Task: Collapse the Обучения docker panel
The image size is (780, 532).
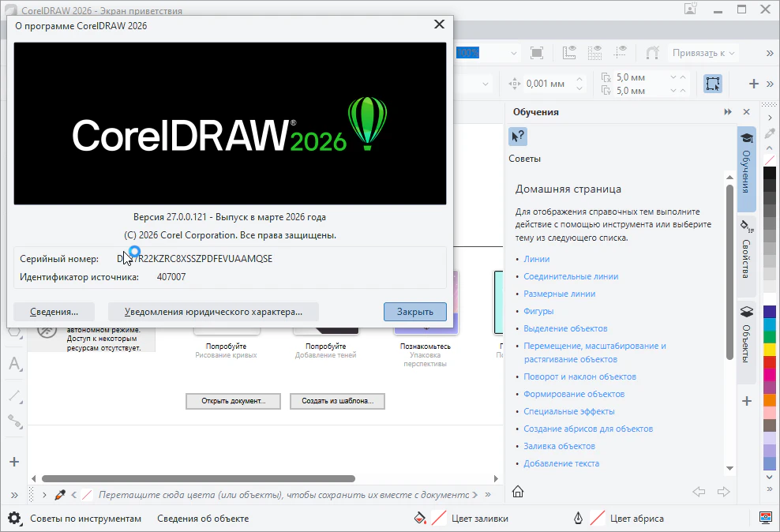Action: (x=728, y=112)
